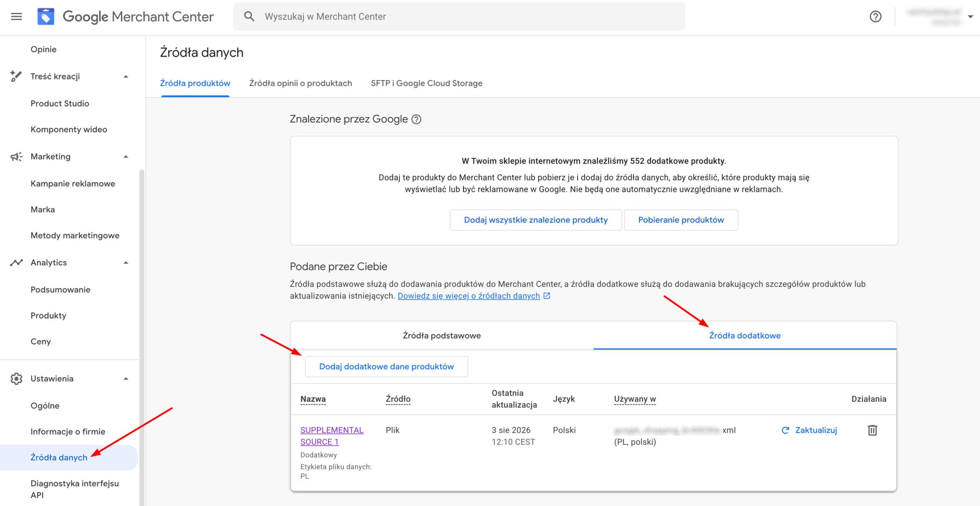Open the account switcher dropdown arrow

[970, 16]
